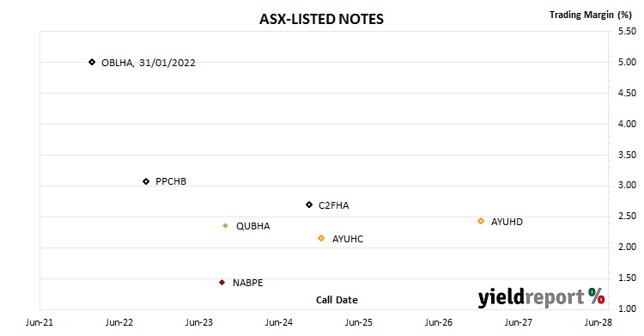Select the PPCHB diamond marker
The height and width of the screenshot is (336, 644).
pos(146,181)
